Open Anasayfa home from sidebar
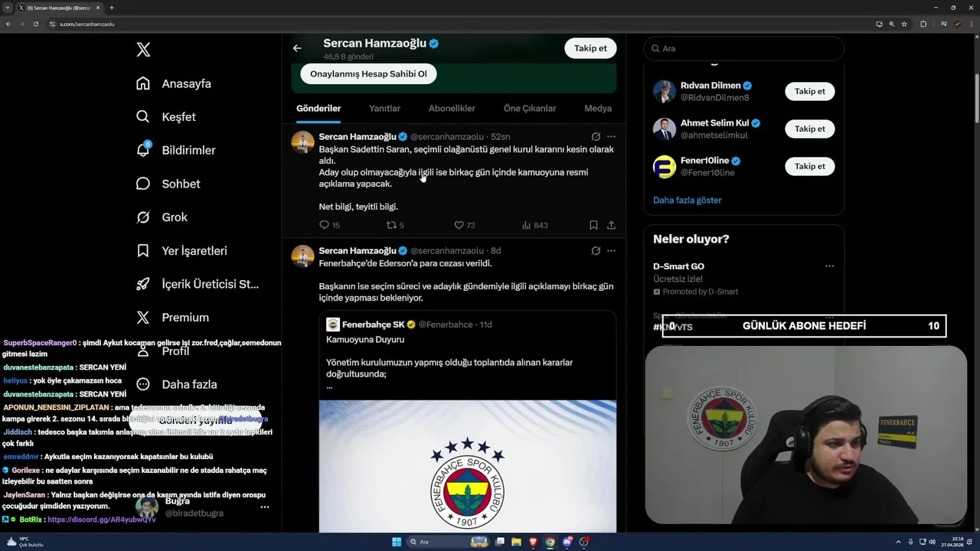This screenshot has height=551, width=980. coord(174,83)
